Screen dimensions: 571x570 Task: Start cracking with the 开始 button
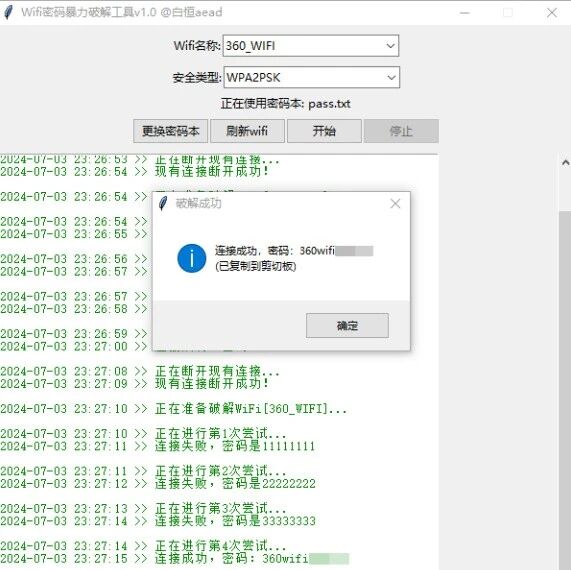pos(324,131)
